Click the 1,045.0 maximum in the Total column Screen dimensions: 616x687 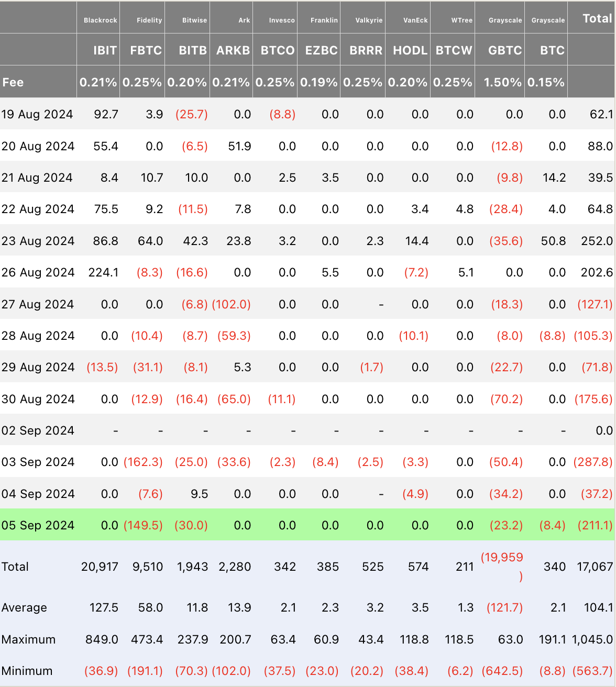tap(593, 639)
